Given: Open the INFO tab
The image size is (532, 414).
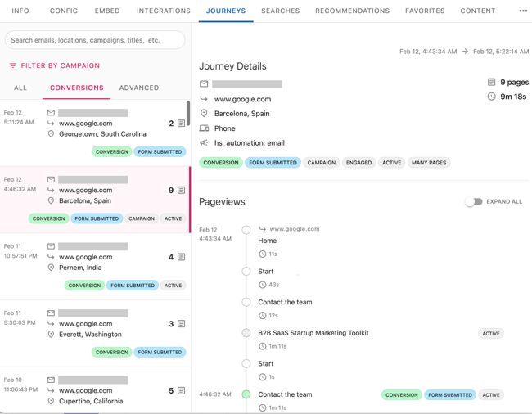Looking at the screenshot, I should coord(20,11).
